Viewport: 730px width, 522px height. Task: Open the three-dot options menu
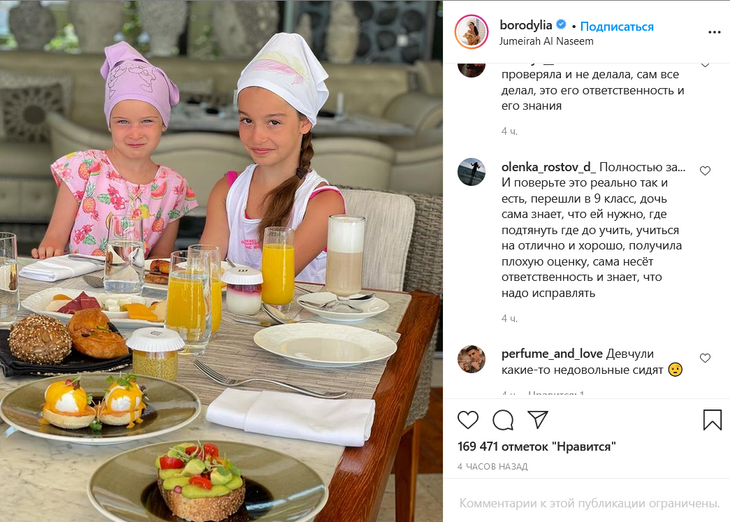[x=714, y=32]
